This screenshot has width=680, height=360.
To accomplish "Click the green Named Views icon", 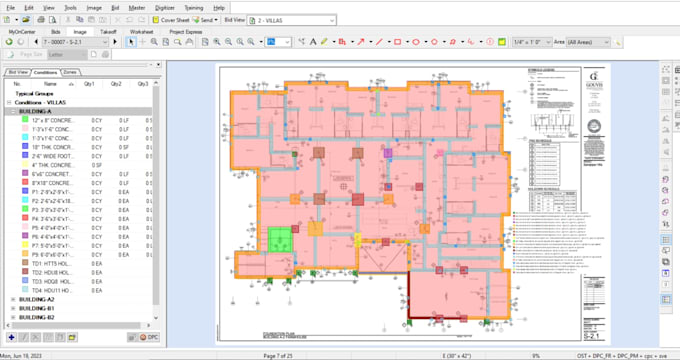I will (x=502, y=42).
